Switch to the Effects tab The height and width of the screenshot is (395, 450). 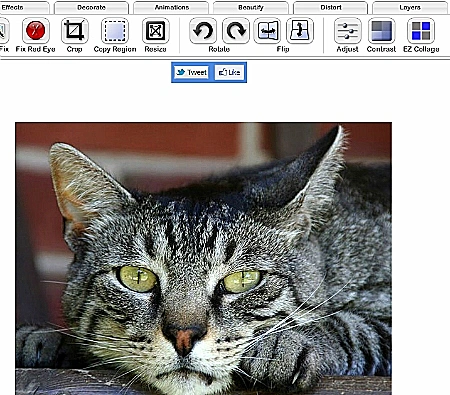coord(24,8)
